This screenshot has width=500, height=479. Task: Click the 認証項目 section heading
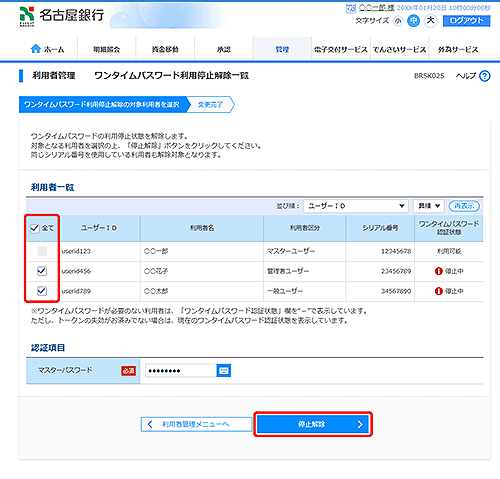pos(48,348)
